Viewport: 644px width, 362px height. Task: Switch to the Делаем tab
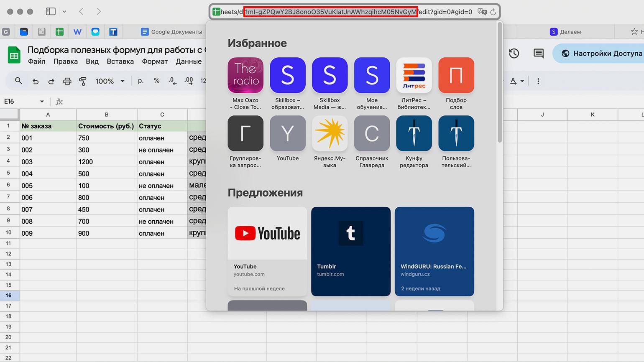(565, 32)
